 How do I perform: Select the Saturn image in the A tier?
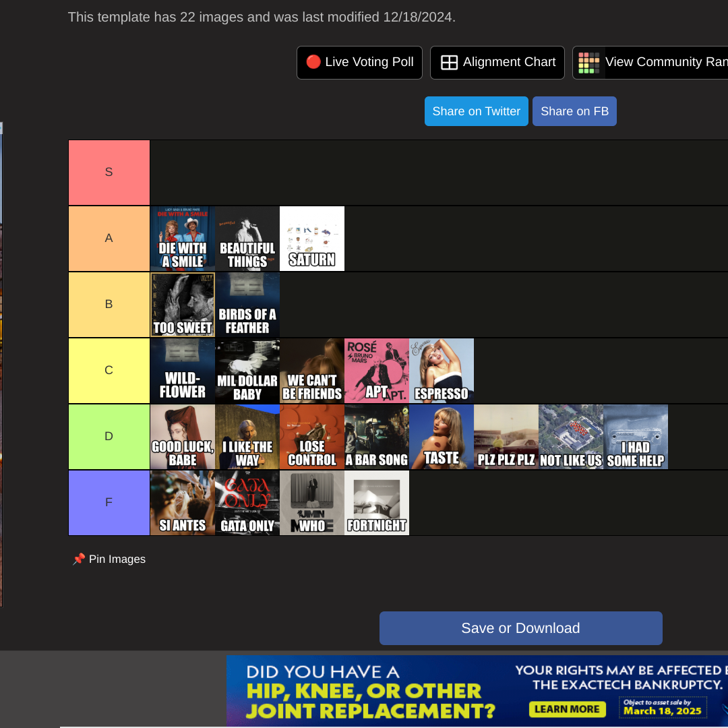pyautogui.click(x=312, y=239)
